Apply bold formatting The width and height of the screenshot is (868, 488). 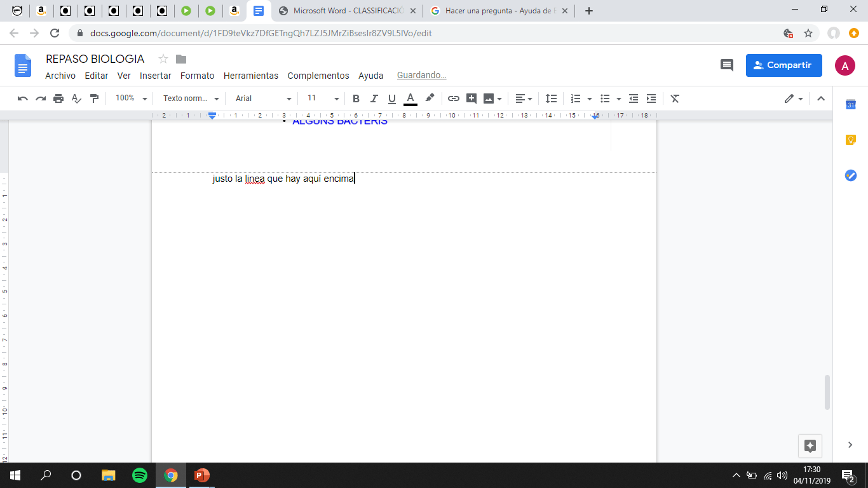coord(356,98)
